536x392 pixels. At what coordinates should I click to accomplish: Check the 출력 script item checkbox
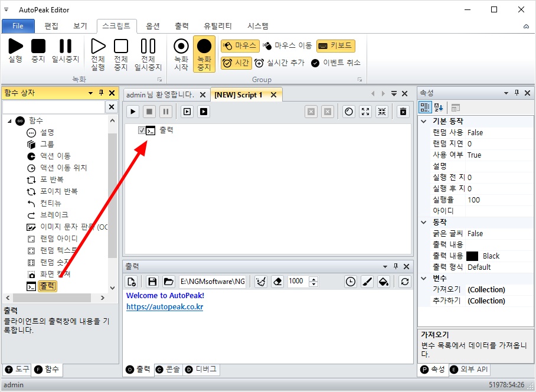pyautogui.click(x=141, y=130)
